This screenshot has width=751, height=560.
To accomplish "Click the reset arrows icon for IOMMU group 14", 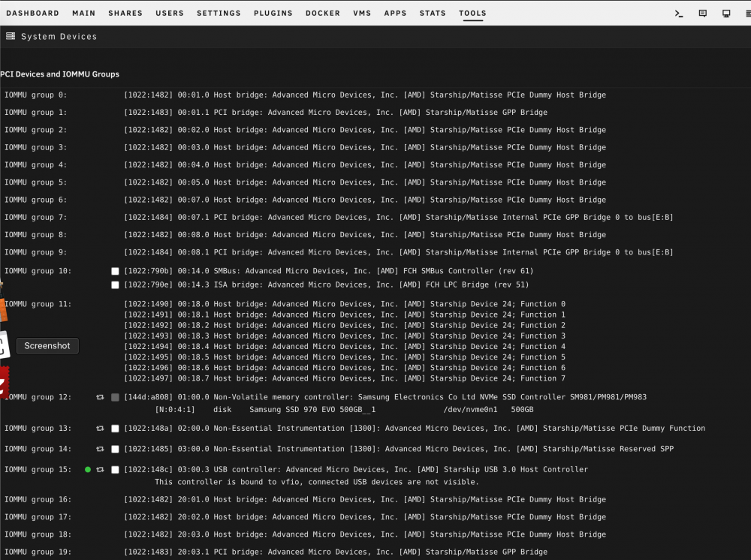I will (x=100, y=449).
